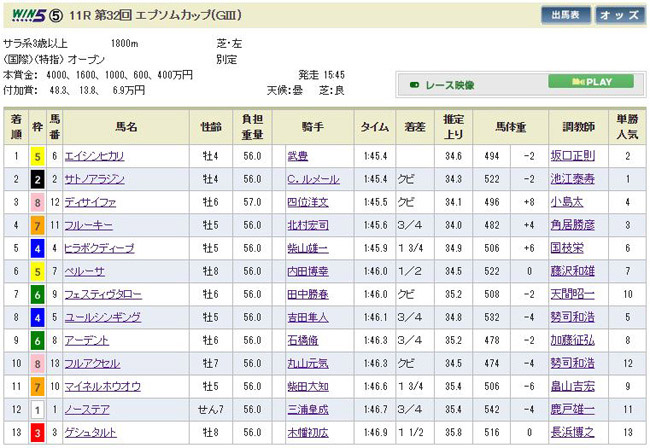Viewport: 650px width, 448px height.
Task: Click the 馬名 column header
Action: tap(126, 126)
